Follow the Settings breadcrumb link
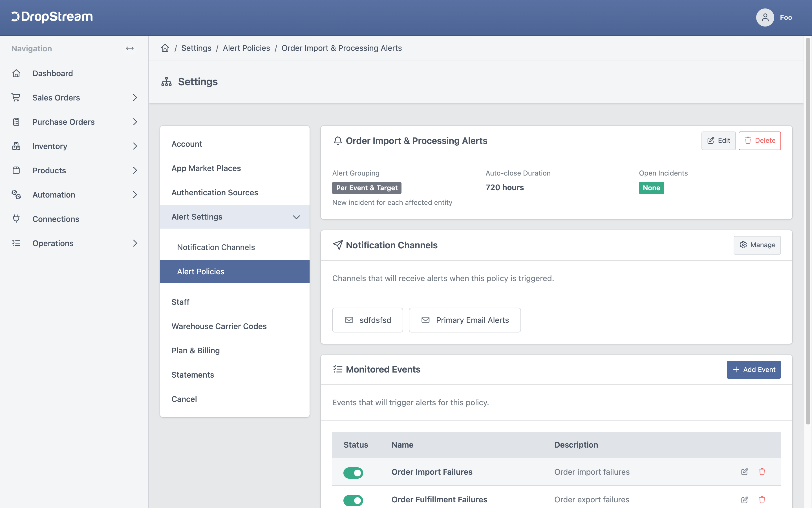This screenshot has height=508, width=812. 196,48
